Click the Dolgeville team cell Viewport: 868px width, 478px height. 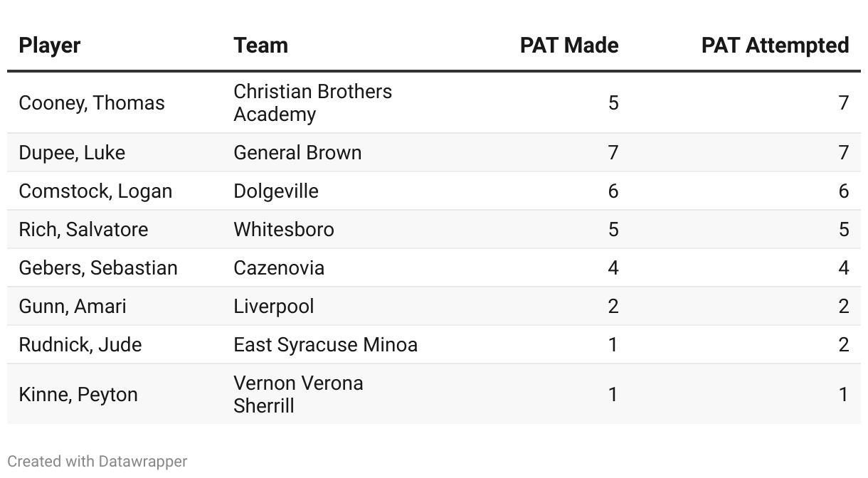coord(276,191)
